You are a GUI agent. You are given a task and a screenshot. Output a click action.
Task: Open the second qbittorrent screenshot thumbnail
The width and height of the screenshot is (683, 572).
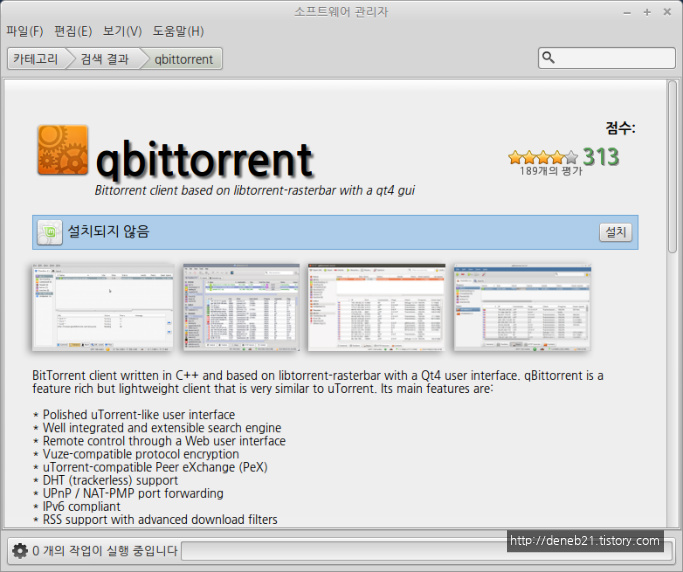click(240, 307)
